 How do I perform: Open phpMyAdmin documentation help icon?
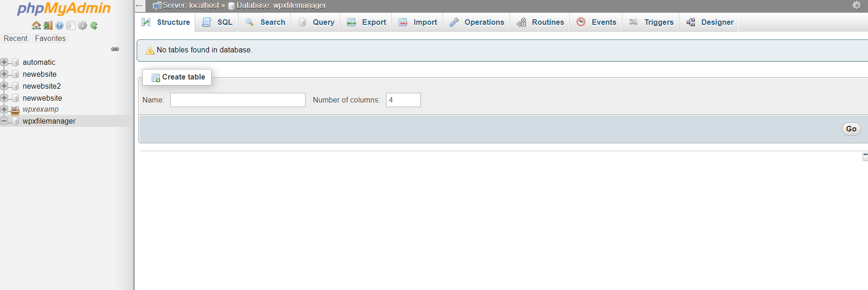[59, 25]
